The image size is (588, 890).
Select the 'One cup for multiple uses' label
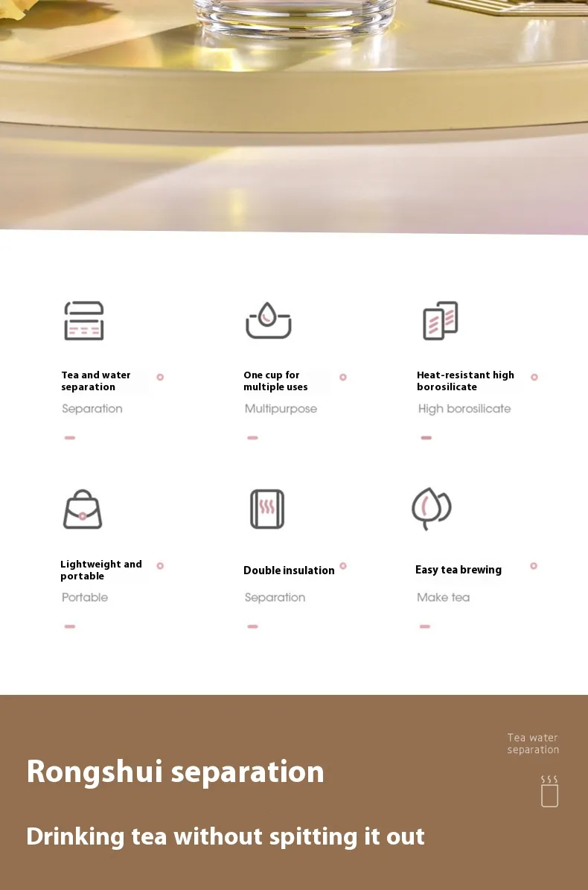(275, 381)
